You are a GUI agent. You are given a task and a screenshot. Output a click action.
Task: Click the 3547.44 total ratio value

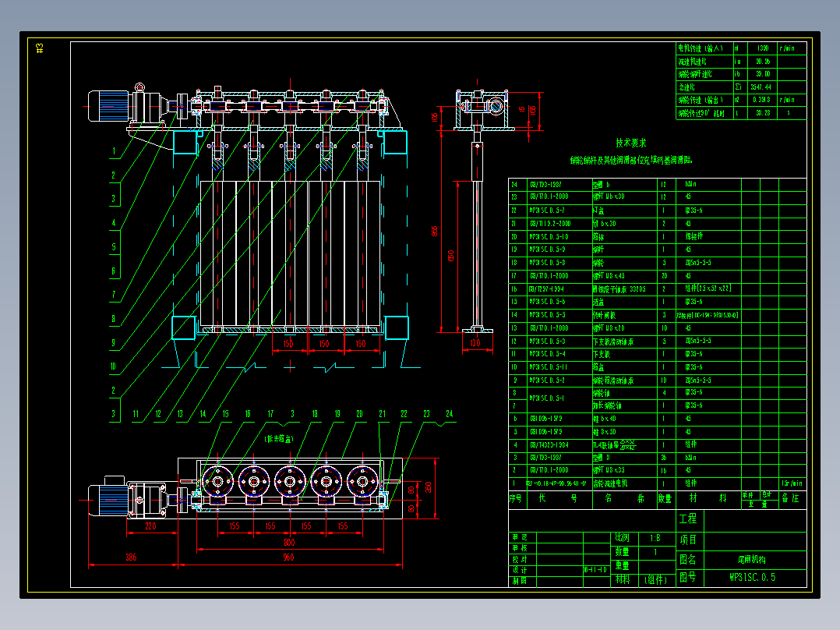click(x=761, y=87)
